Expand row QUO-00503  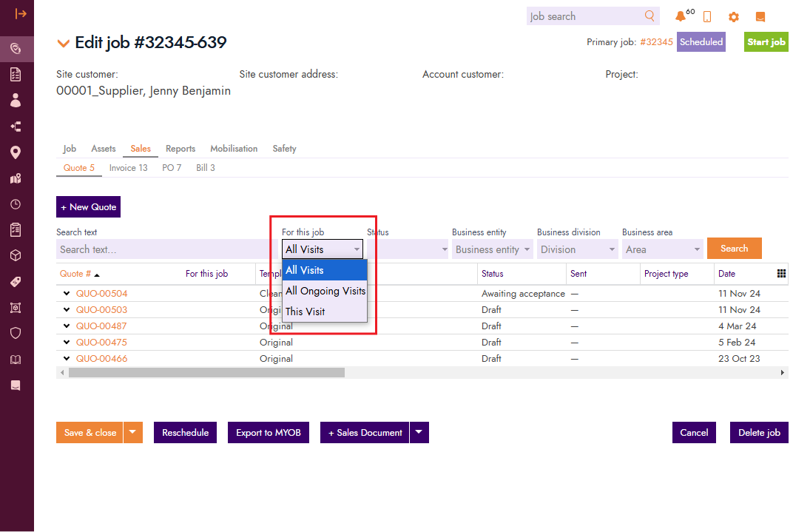[x=67, y=309]
